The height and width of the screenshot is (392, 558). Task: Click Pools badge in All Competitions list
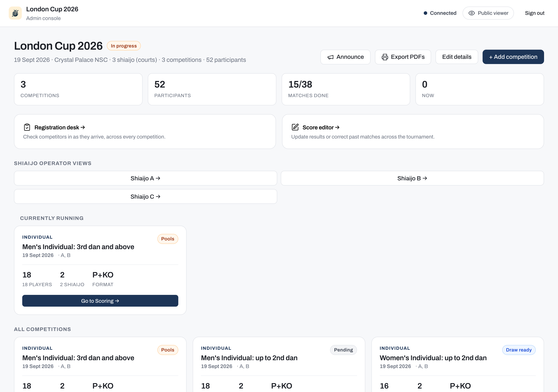tap(168, 350)
